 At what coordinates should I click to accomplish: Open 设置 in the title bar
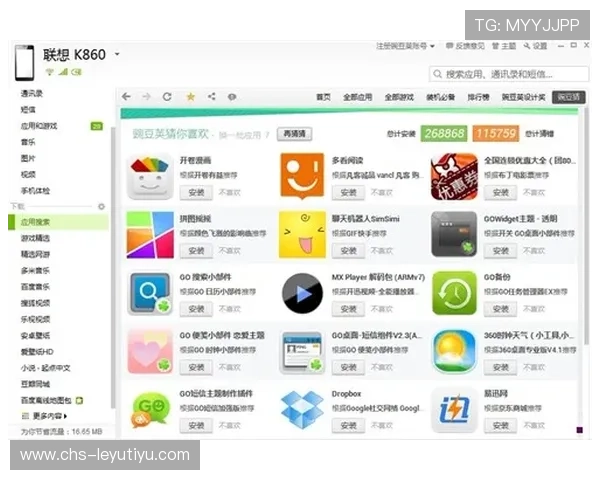536,46
